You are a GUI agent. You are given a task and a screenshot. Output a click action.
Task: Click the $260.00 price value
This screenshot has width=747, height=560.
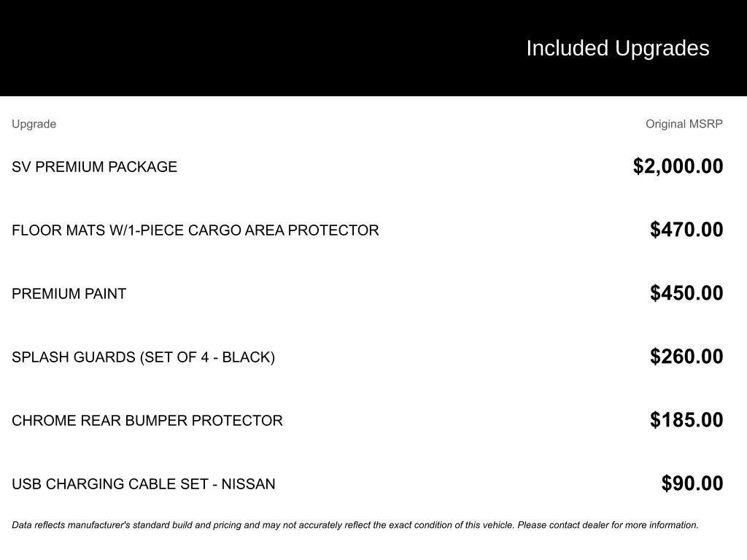point(686,356)
